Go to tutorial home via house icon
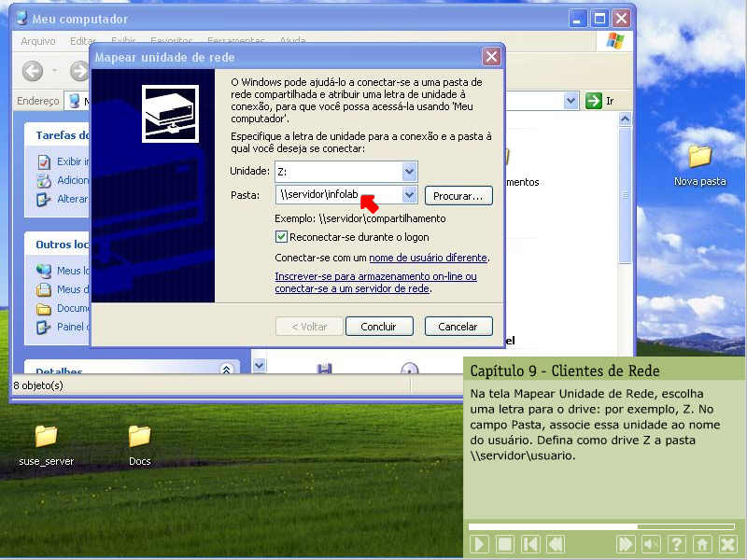Image resolution: width=747 pixels, height=560 pixels. pos(702,544)
